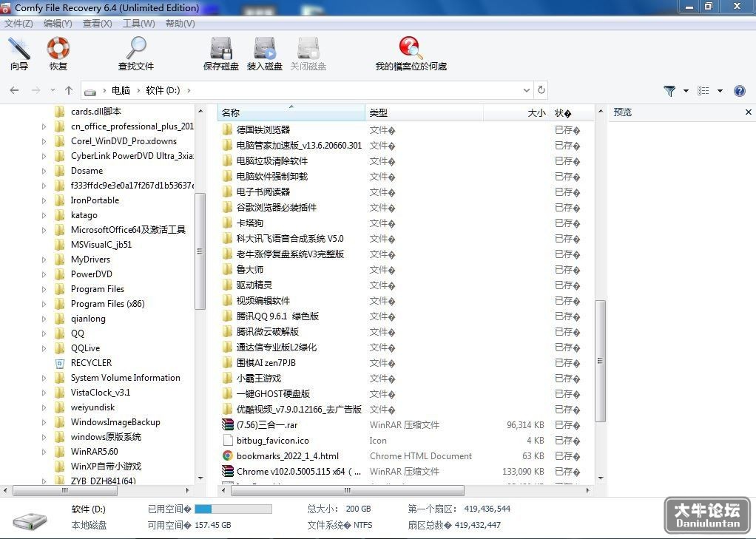Go back with the left arrow
The width and height of the screenshot is (756, 539).
pos(15,90)
